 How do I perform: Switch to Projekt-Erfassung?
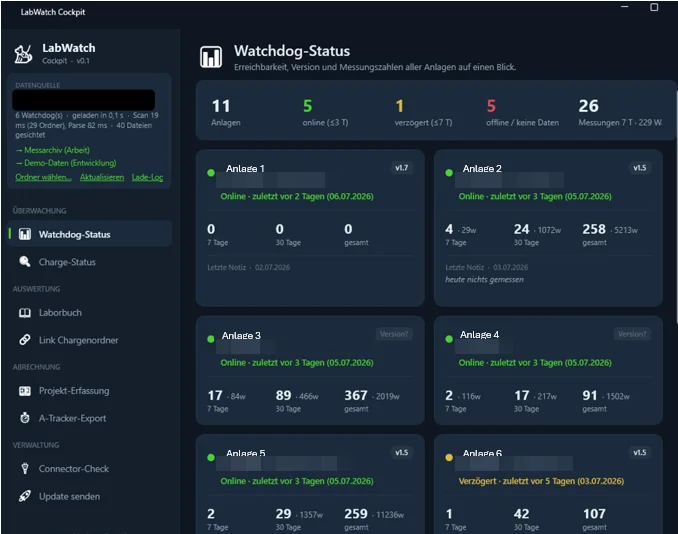click(90, 391)
